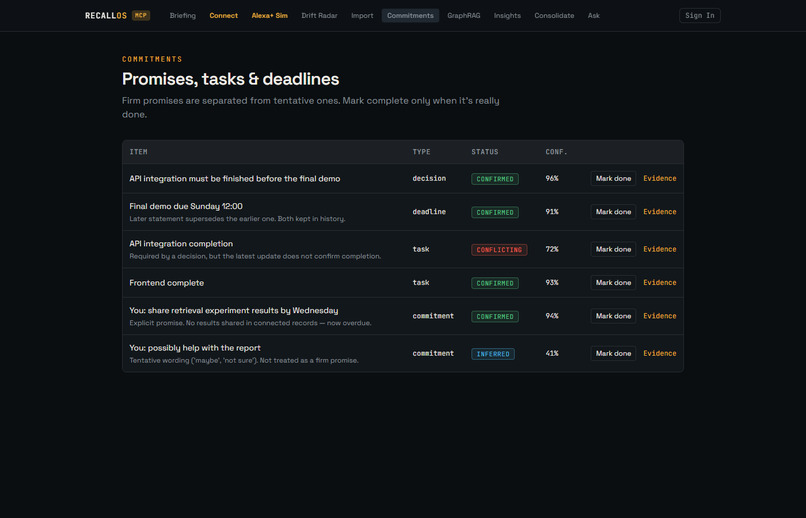Select the Commitments nav tab
Viewport: 806px width, 518px height.
(x=410, y=15)
